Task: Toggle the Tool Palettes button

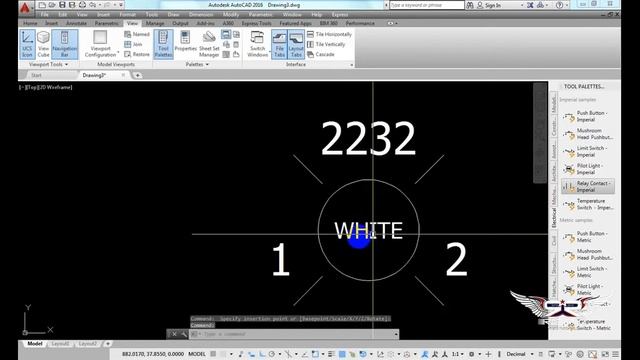Action: 163,44
